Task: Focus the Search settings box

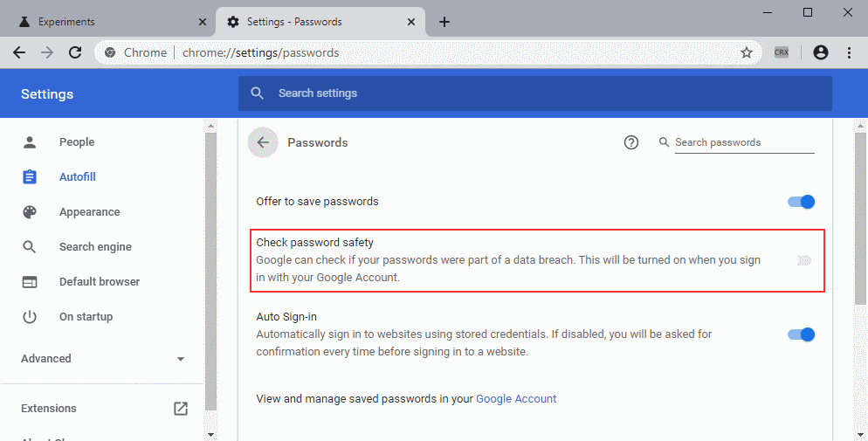Action: (534, 93)
